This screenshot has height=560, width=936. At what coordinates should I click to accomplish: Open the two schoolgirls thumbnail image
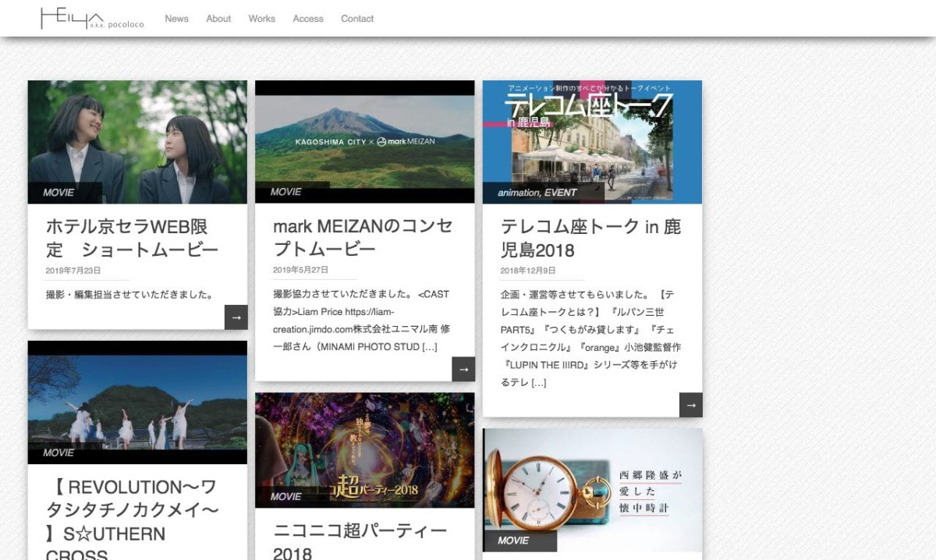point(137,142)
